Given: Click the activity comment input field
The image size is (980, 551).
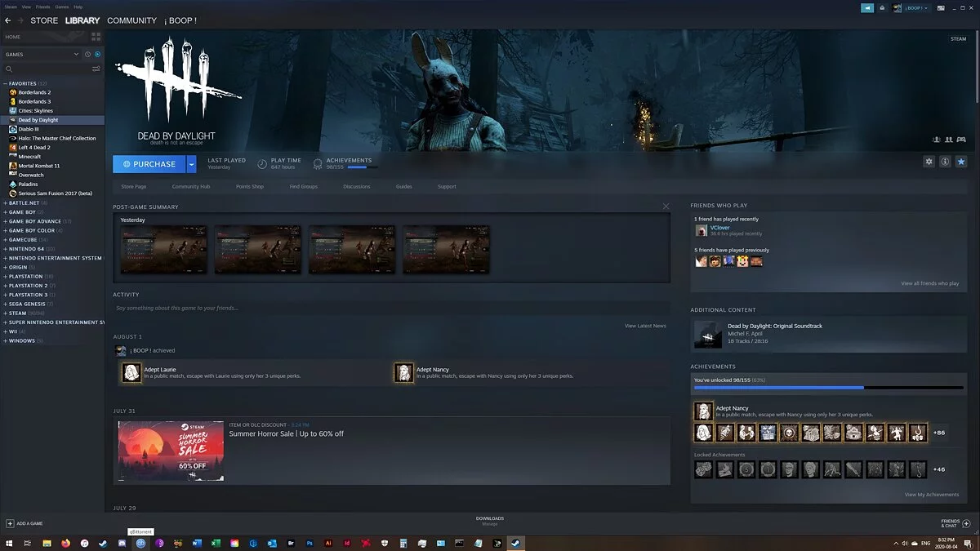Looking at the screenshot, I should coord(390,308).
